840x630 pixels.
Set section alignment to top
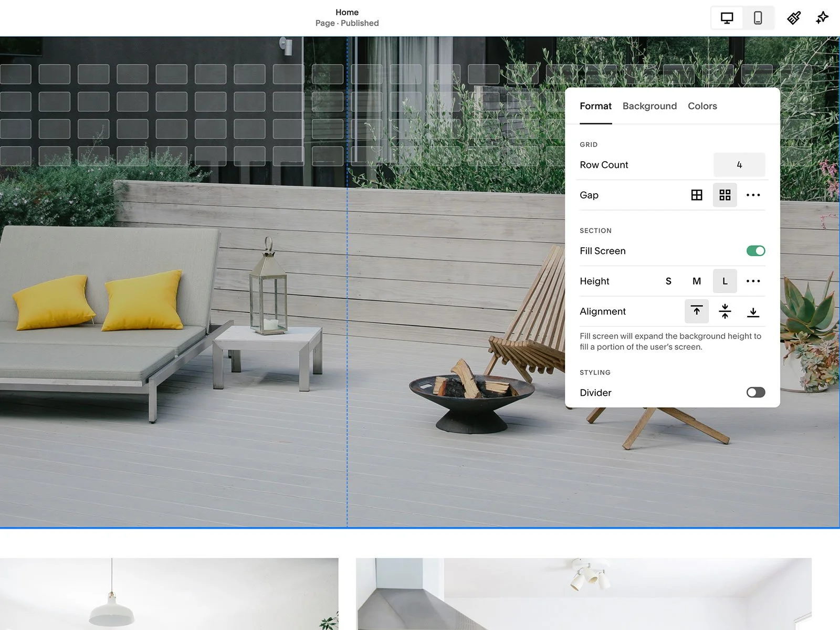(x=697, y=311)
